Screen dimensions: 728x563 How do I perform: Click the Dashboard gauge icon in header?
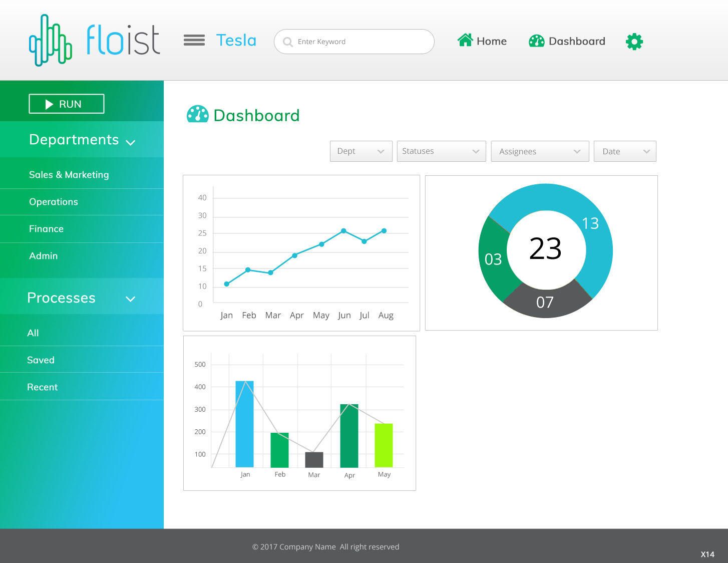(536, 41)
